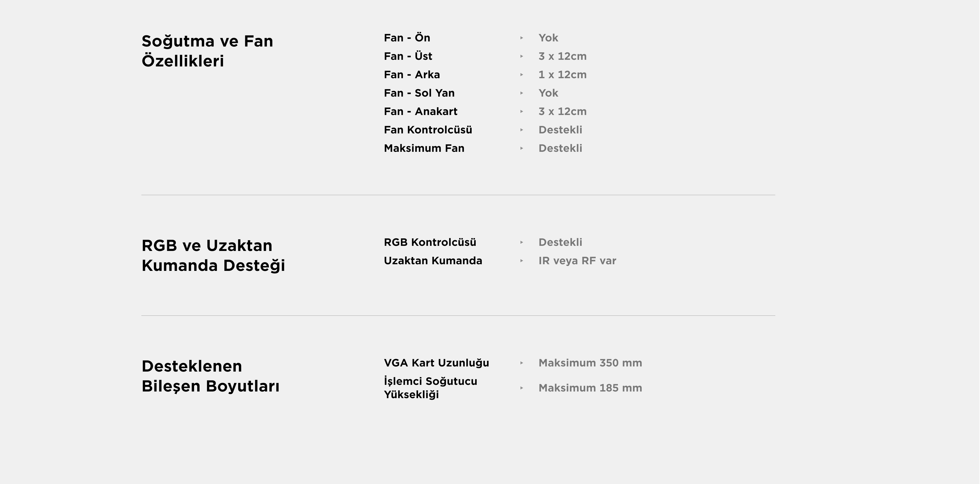Image resolution: width=980 pixels, height=484 pixels.
Task: Click the Desteklenen Bileşen Boyutları heading
Action: click(210, 376)
